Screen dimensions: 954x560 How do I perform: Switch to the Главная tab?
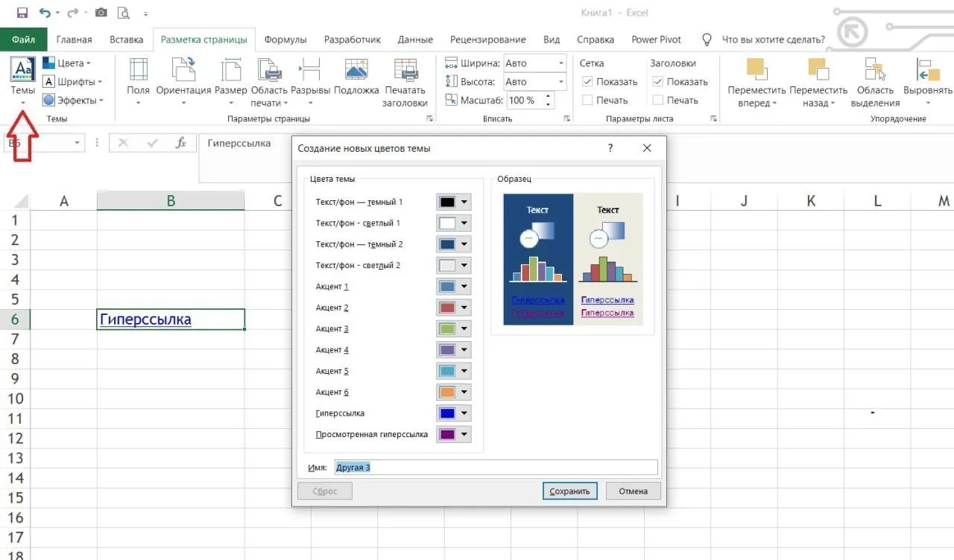pyautogui.click(x=74, y=39)
